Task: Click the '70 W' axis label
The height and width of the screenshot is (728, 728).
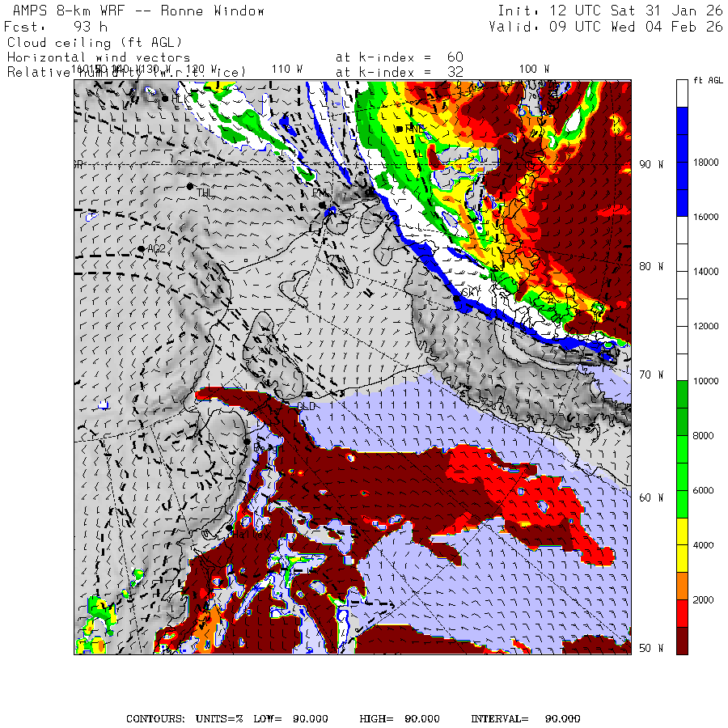Action: 651,375
